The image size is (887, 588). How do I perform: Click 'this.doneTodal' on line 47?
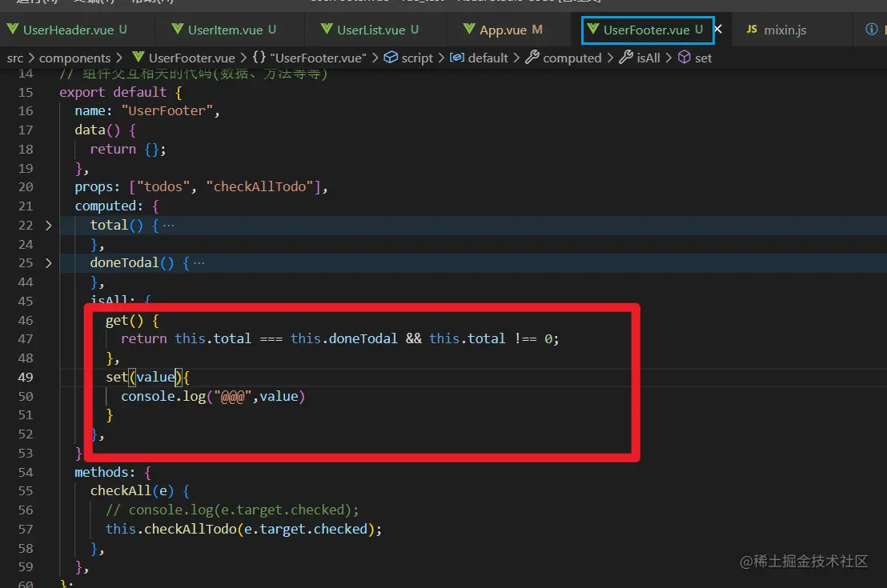344,338
